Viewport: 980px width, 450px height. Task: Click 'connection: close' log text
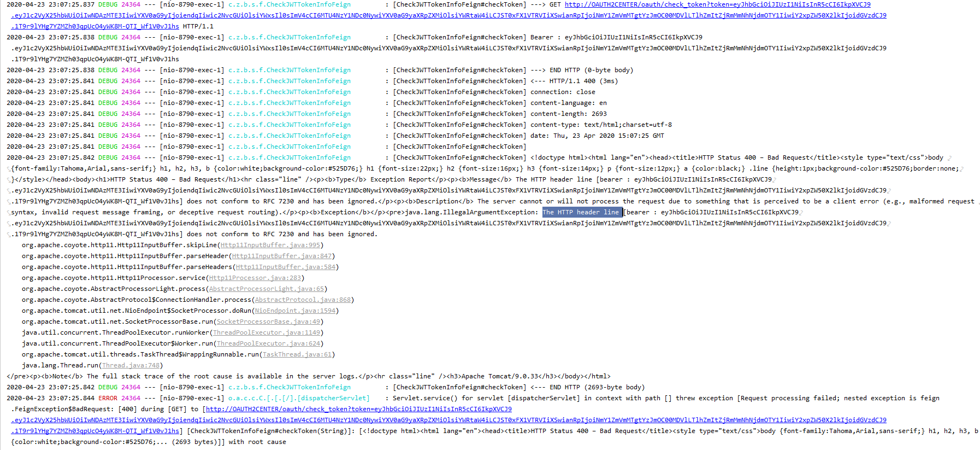click(563, 92)
